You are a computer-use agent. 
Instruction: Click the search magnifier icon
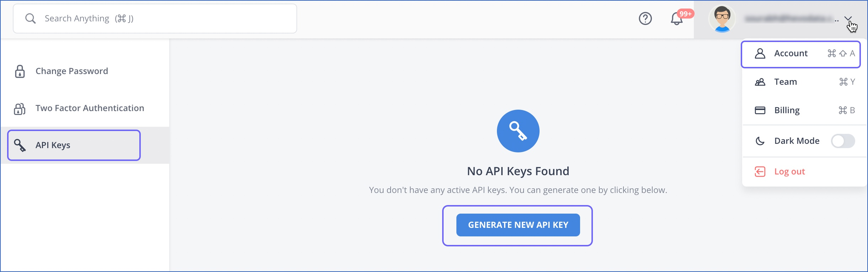31,19
